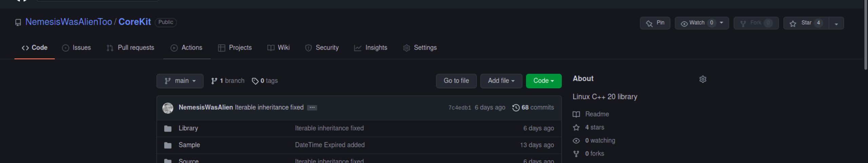Viewport: 868px width, 163px height.
Task: Pin the CoreKit repository
Action: [x=655, y=23]
